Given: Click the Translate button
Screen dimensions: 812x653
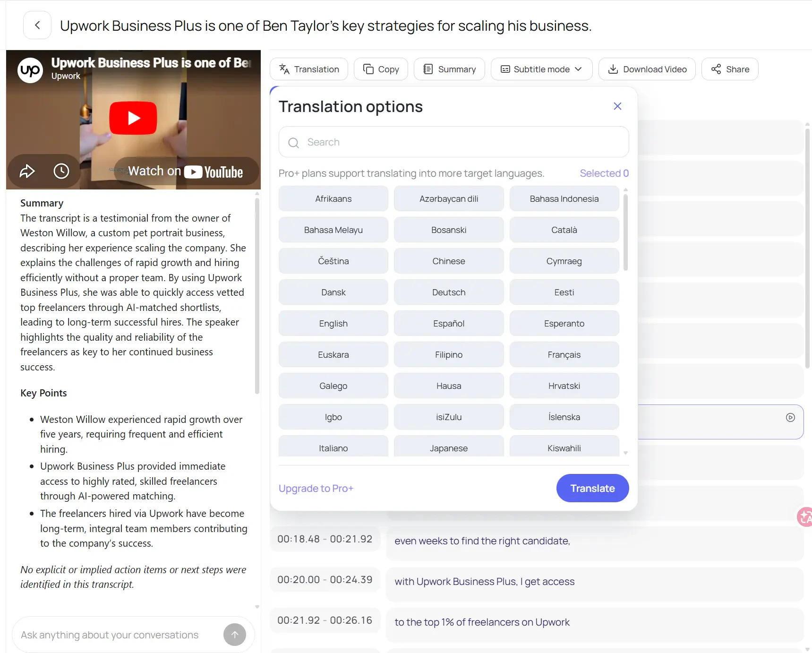Looking at the screenshot, I should click(x=592, y=488).
